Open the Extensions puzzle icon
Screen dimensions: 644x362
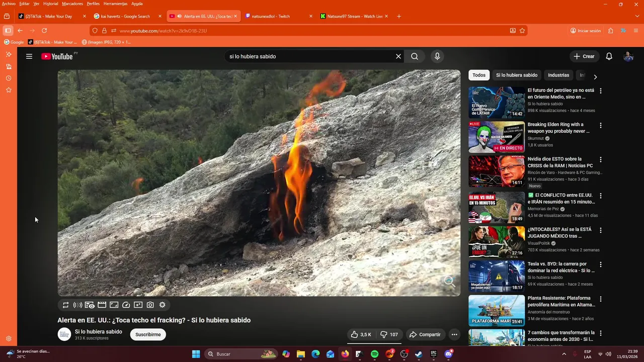tap(611, 31)
